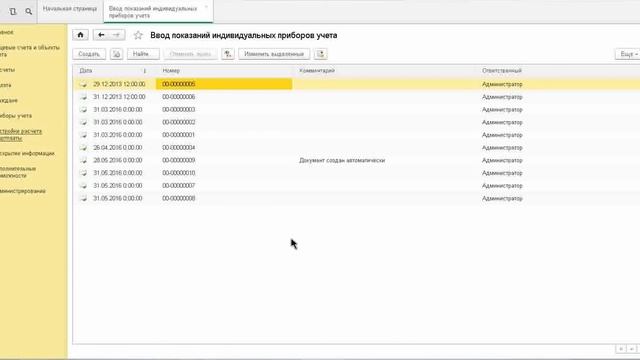Select the number cell 00-00000006
Viewport: 640px width, 360px height.
tap(178, 97)
